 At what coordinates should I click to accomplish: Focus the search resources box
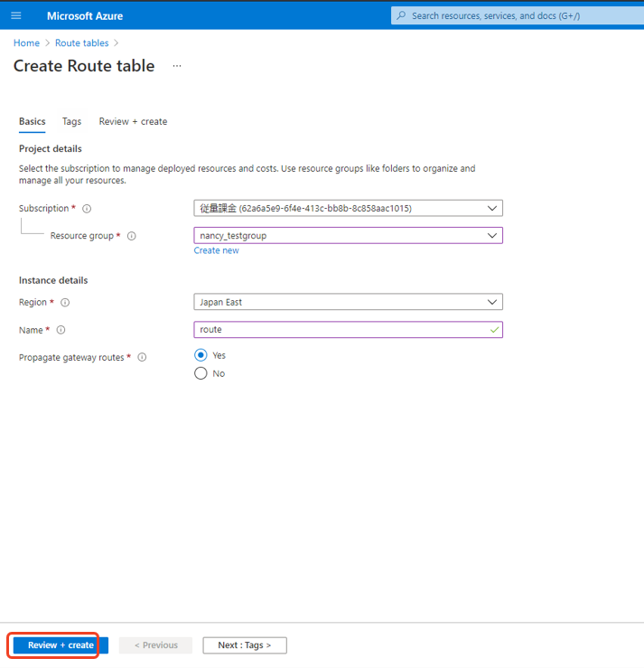tap(518, 15)
